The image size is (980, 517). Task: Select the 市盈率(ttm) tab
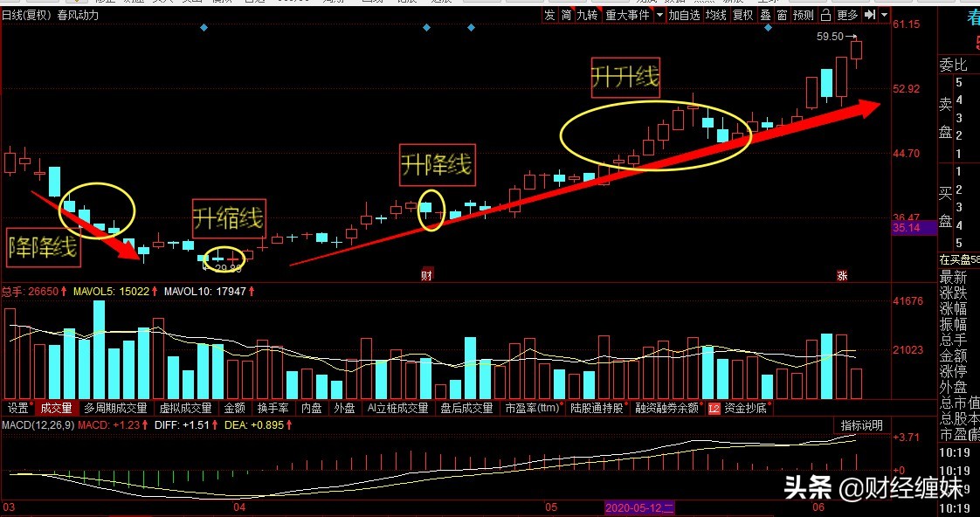coord(533,408)
